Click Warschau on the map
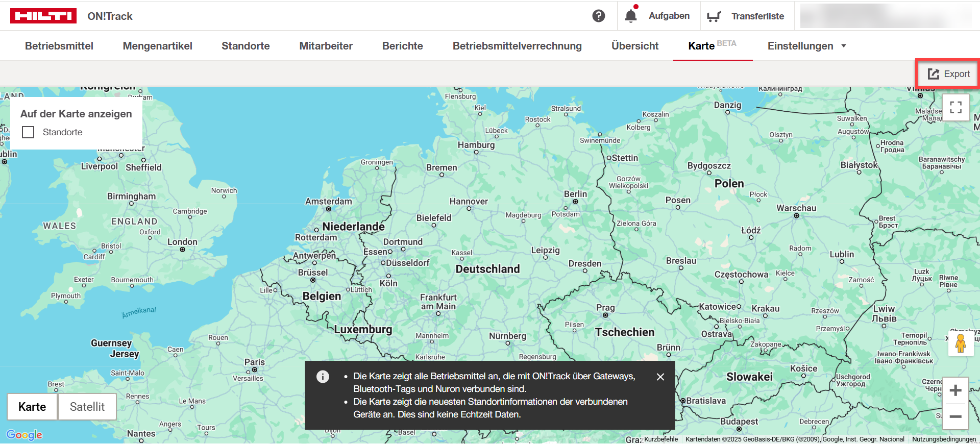980x444 pixels. click(796, 208)
